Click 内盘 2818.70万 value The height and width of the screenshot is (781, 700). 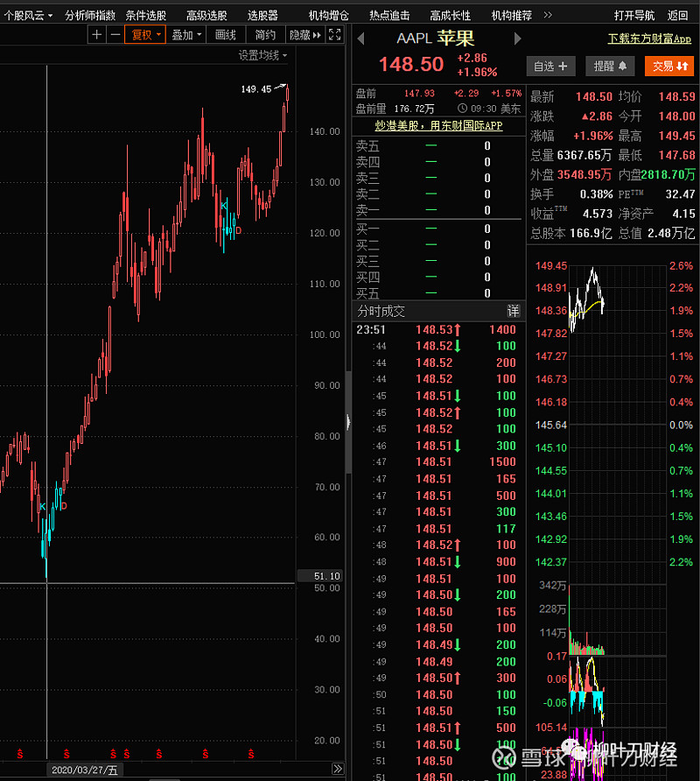click(x=668, y=175)
